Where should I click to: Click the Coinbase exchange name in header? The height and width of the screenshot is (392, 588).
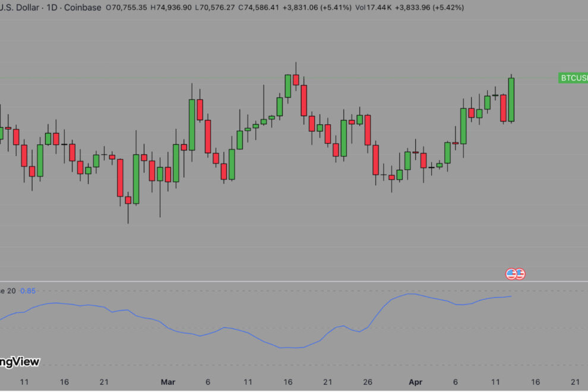pos(82,8)
